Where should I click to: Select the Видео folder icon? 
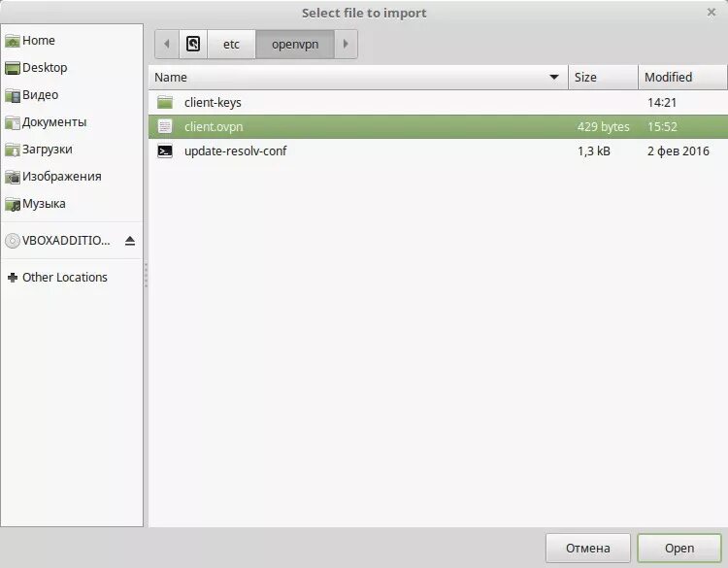pos(12,96)
